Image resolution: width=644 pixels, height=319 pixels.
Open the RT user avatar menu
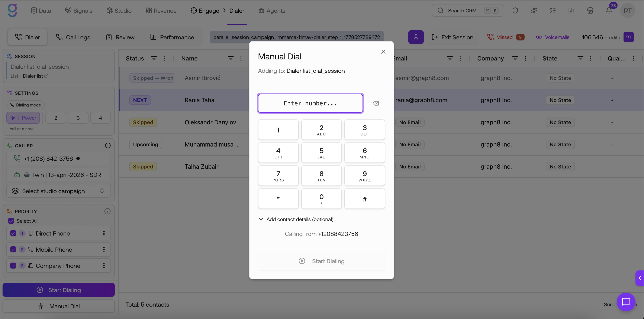[x=628, y=11]
